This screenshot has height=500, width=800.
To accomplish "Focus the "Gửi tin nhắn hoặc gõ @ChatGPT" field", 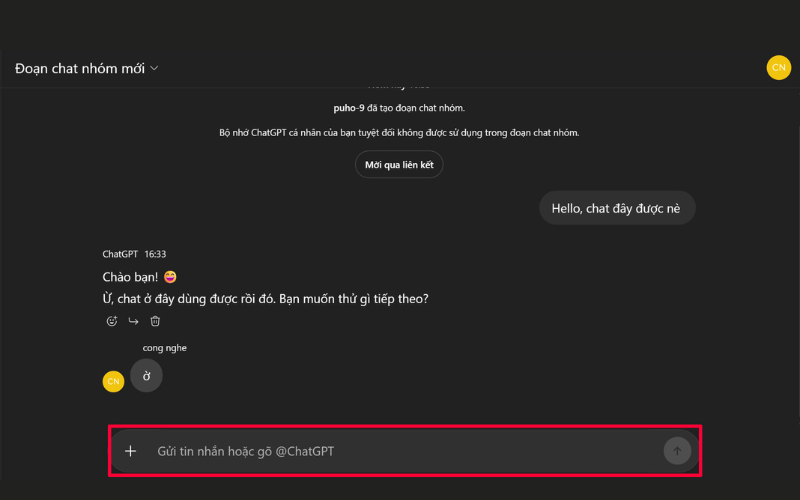I will [x=400, y=451].
